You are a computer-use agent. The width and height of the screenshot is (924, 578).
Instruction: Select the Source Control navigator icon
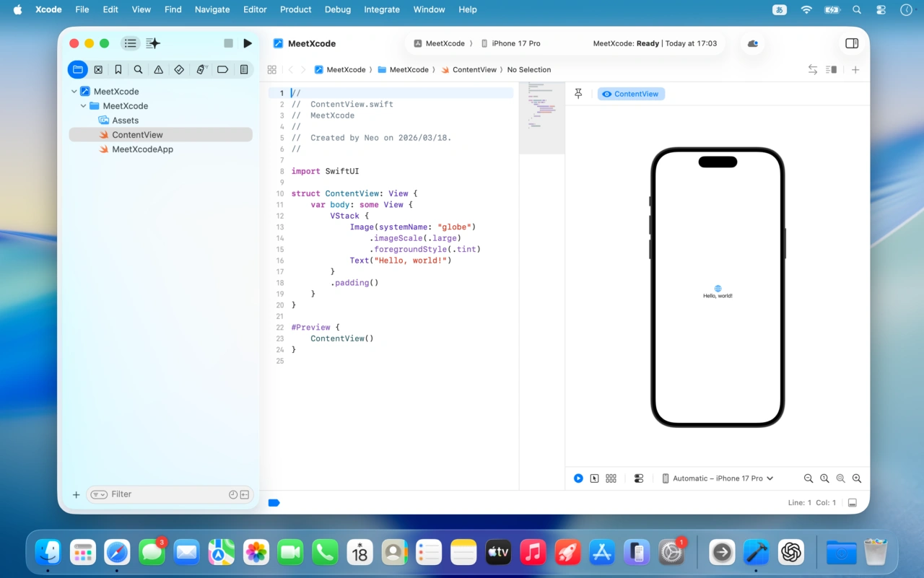pyautogui.click(x=98, y=69)
